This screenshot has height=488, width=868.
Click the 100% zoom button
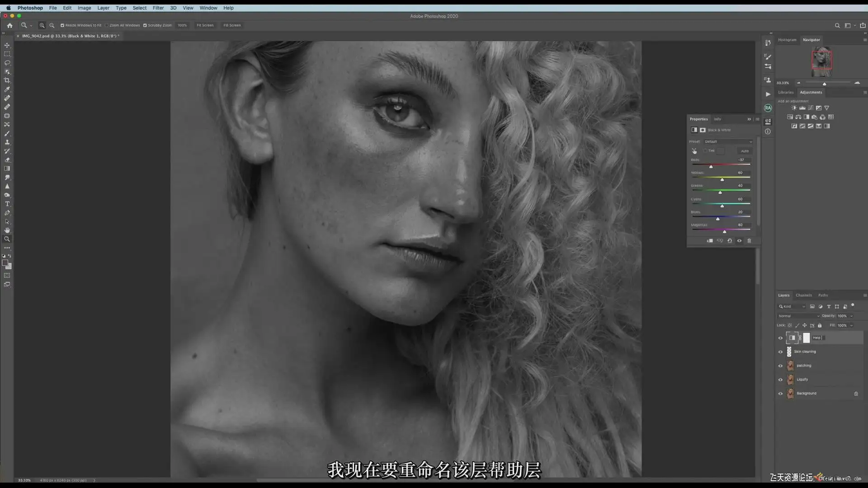tap(182, 25)
